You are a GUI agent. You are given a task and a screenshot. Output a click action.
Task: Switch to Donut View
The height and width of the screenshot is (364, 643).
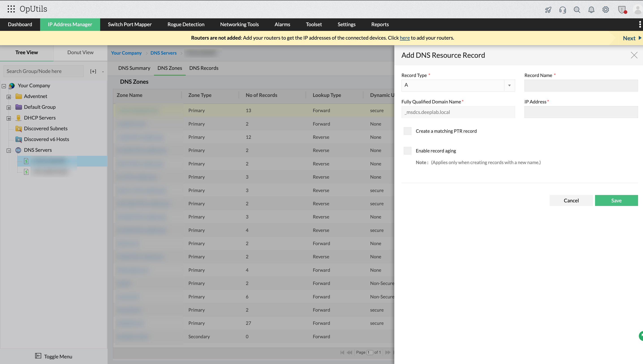[x=80, y=53]
